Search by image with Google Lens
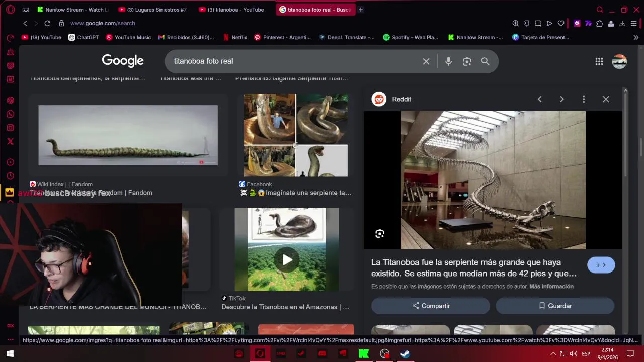Screen dimensions: 644x362 pos(467,61)
